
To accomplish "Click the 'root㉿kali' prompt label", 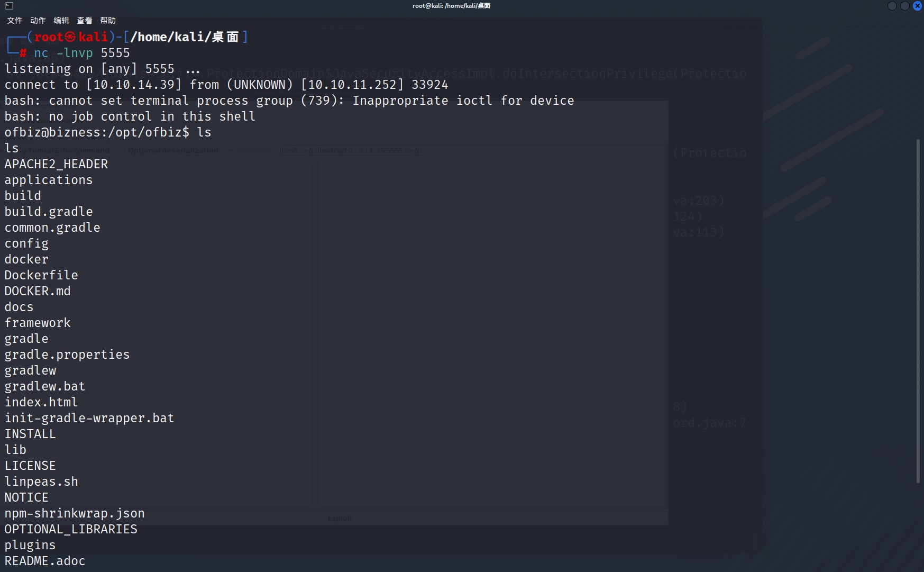I will [71, 37].
